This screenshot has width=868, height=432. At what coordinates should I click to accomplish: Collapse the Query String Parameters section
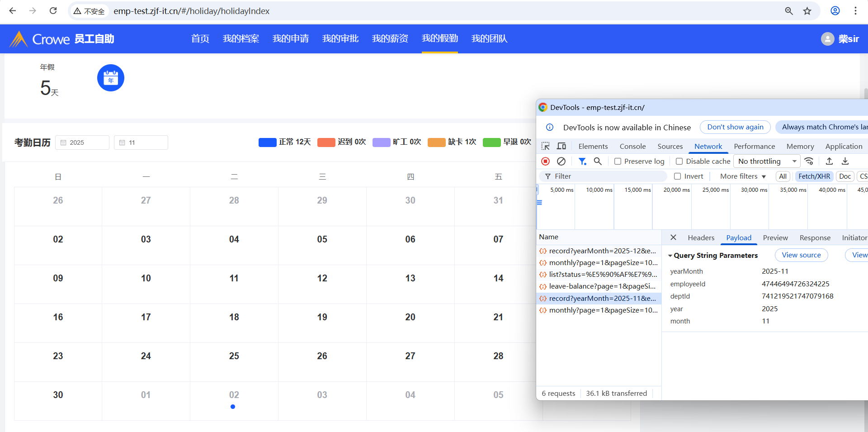670,256
